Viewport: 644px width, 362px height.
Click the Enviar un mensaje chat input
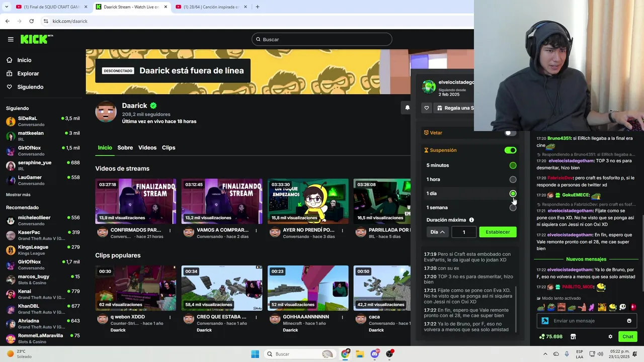[588, 321]
